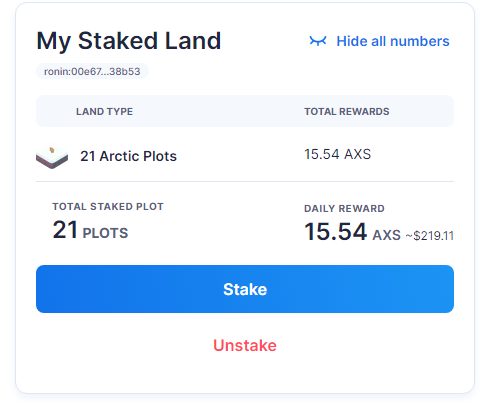The image size is (481, 404).
Task: Toggle Hide all numbers
Action: pyautogui.click(x=379, y=41)
